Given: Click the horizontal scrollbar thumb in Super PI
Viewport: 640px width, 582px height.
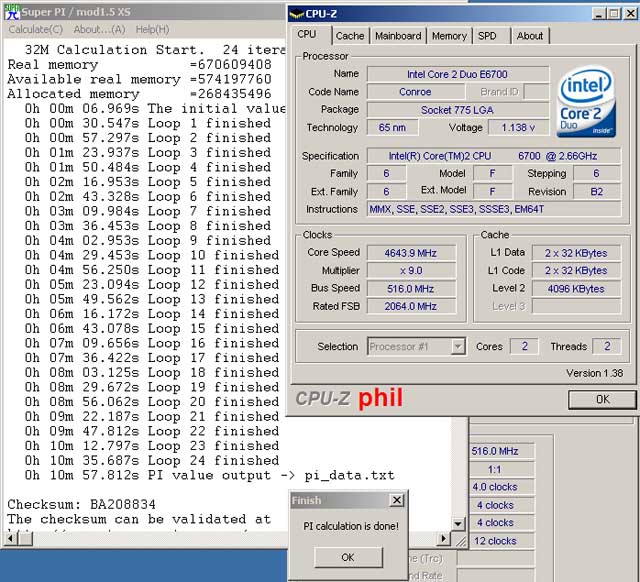Looking at the screenshot, I should (x=25, y=539).
